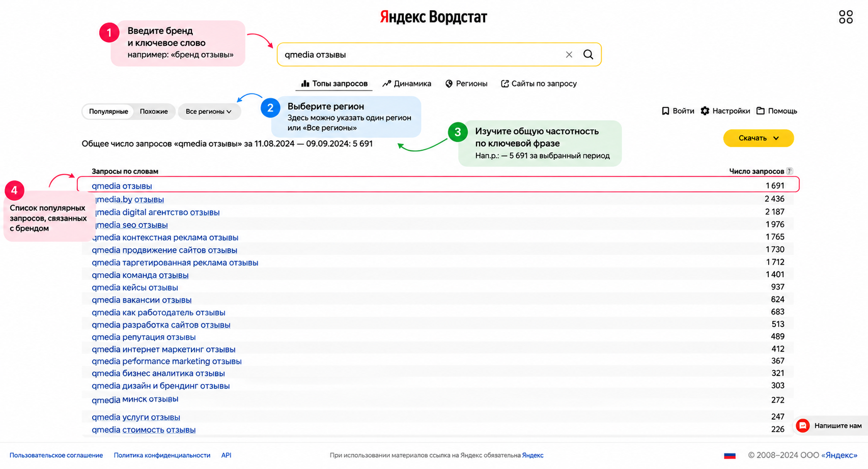Open the Сайты по запросу tab
This screenshot has width=868, height=469.
[539, 83]
